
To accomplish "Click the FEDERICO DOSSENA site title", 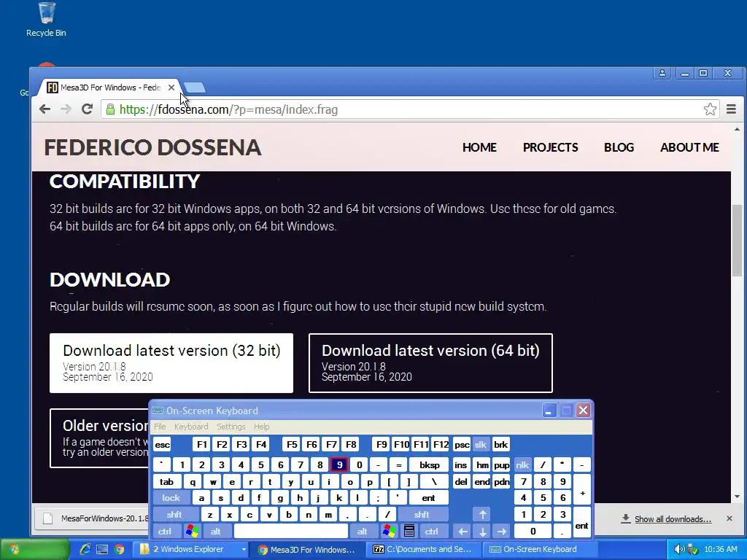I will point(152,147).
